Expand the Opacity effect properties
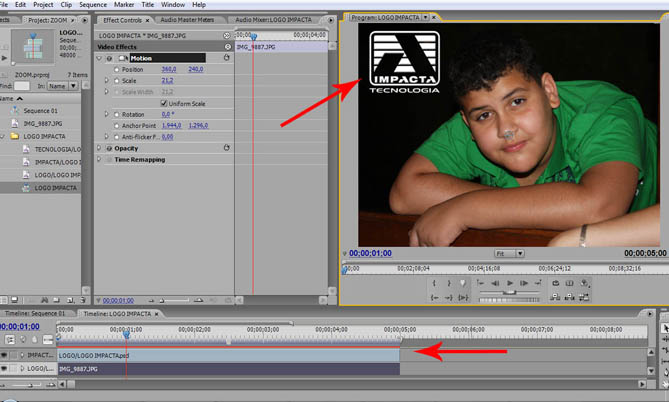 (x=100, y=148)
